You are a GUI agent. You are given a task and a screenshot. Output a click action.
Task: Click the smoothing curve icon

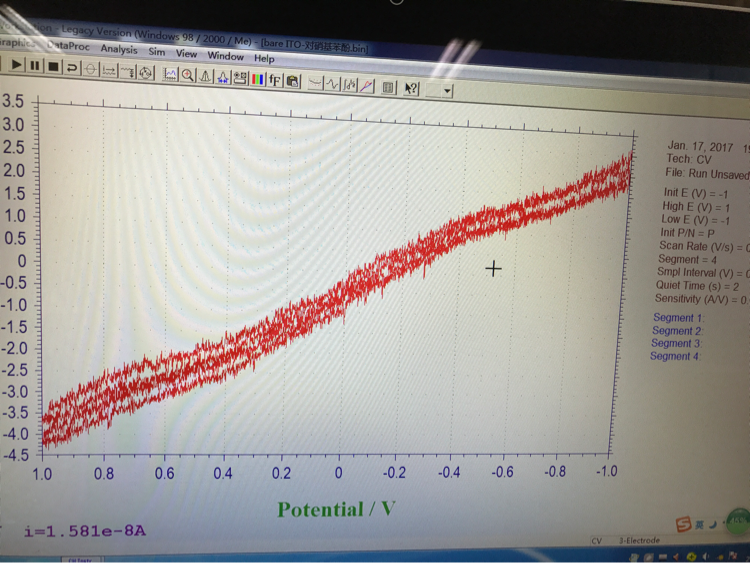pyautogui.click(x=315, y=83)
